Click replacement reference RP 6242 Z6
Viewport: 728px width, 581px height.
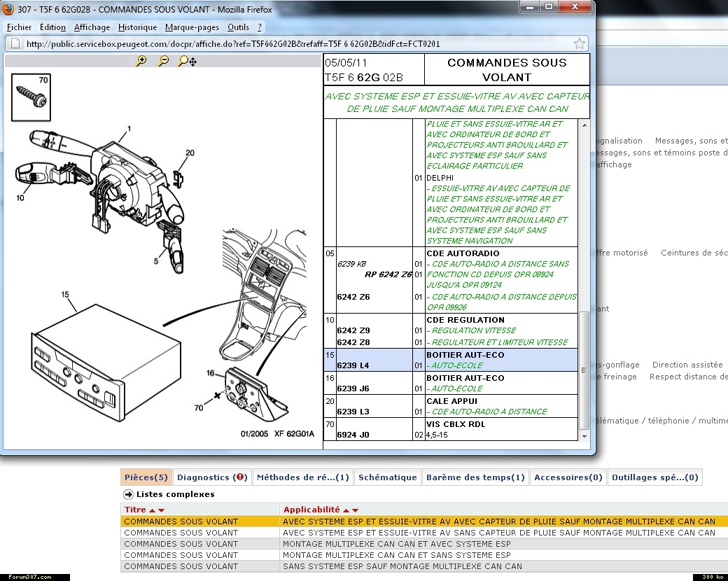tap(388, 274)
